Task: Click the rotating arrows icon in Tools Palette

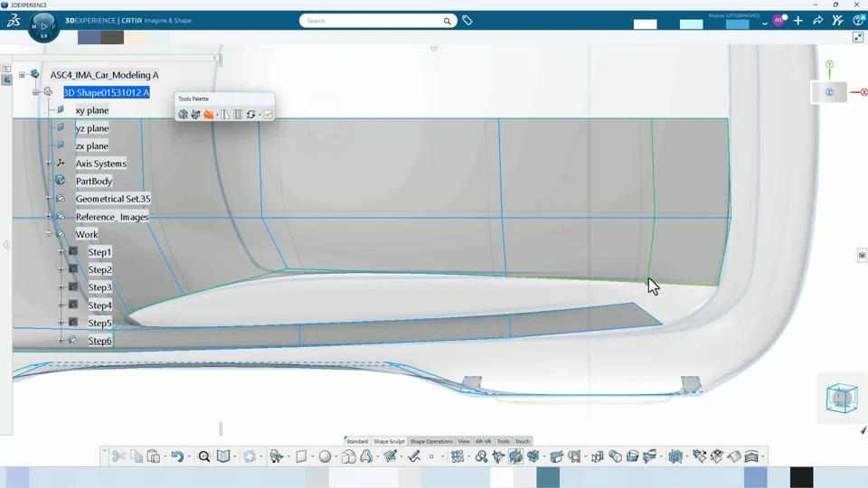Action: click(x=250, y=115)
